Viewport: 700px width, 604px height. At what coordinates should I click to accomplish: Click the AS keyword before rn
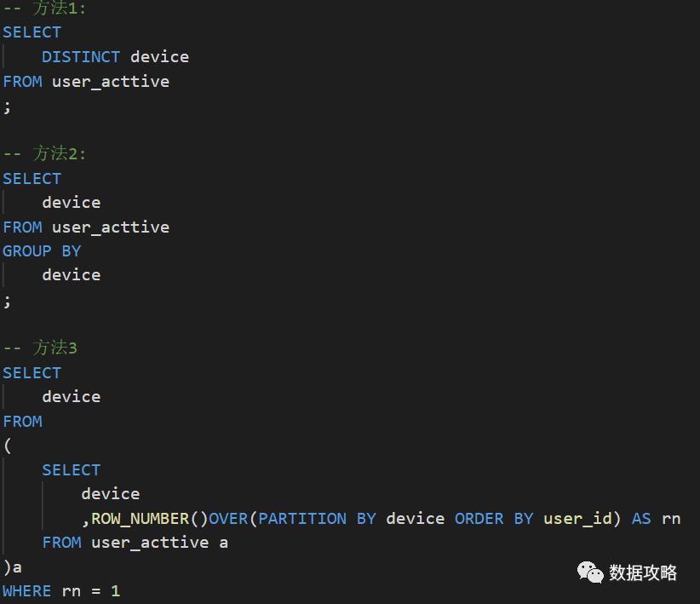pos(641,518)
